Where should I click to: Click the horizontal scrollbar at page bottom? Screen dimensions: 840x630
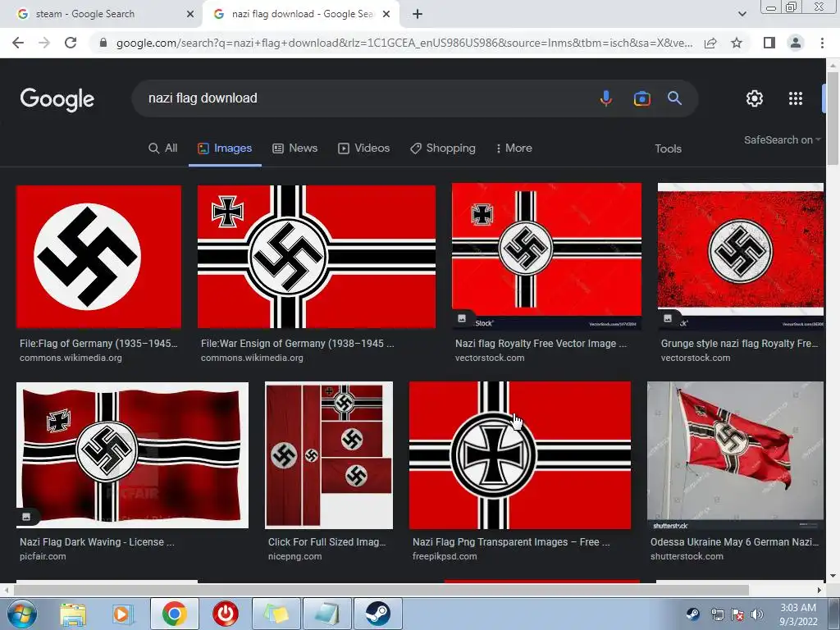coord(381,590)
